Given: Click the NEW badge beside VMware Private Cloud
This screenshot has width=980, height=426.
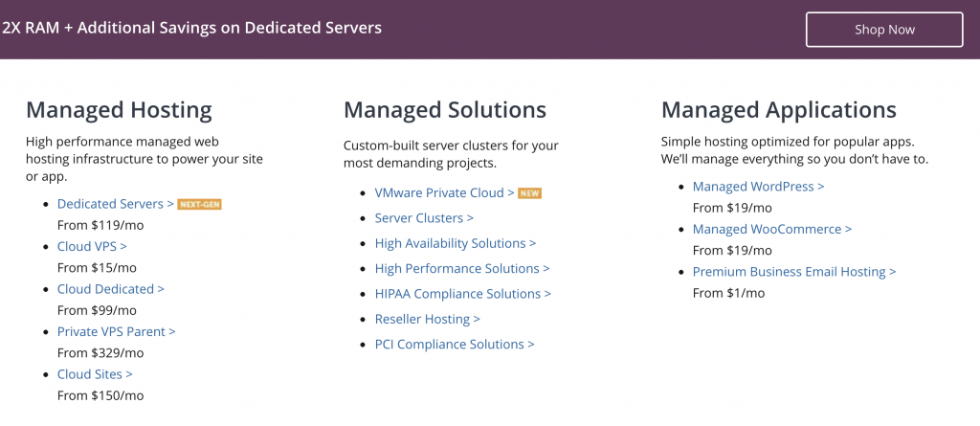Looking at the screenshot, I should click(x=529, y=193).
